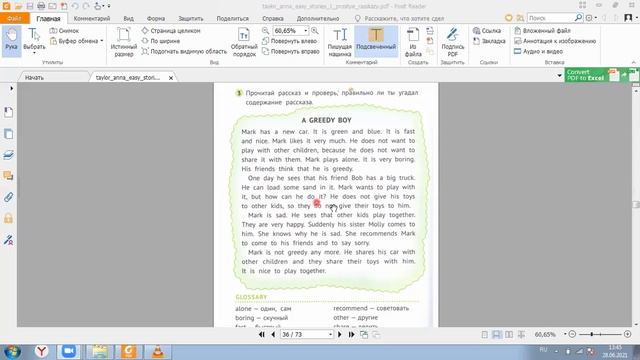Viewport: 640px width, 360px height.
Task: Insert Аудио и видео
Action: click(x=538, y=51)
